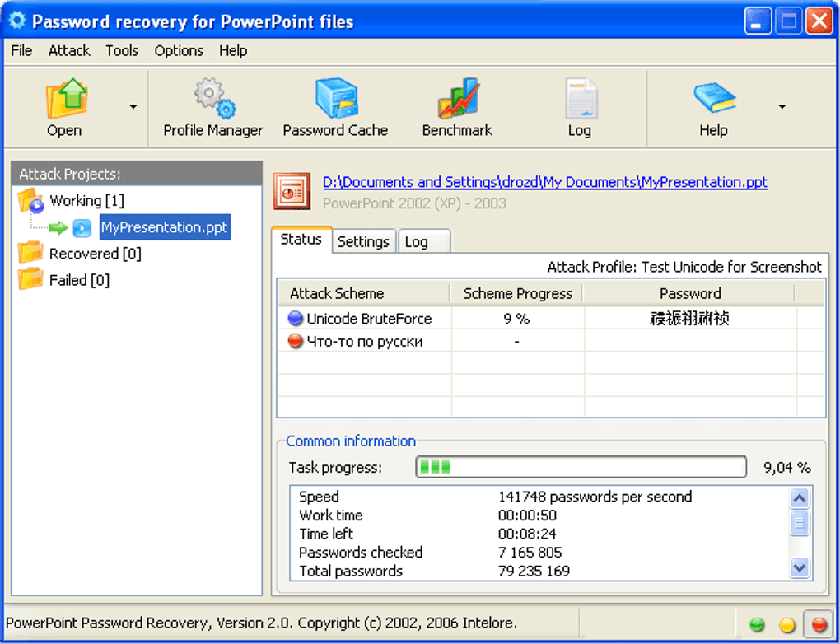
Task: Click the Recovered folder icon
Action: pyautogui.click(x=30, y=252)
